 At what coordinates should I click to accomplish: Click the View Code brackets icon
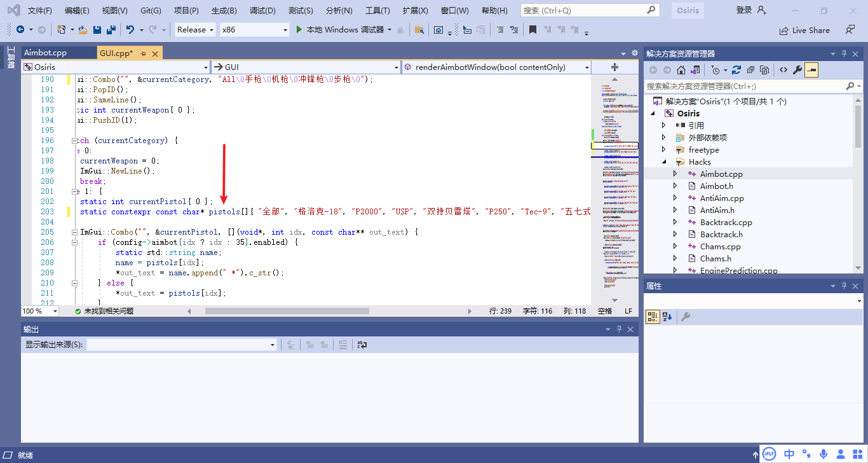coord(783,70)
